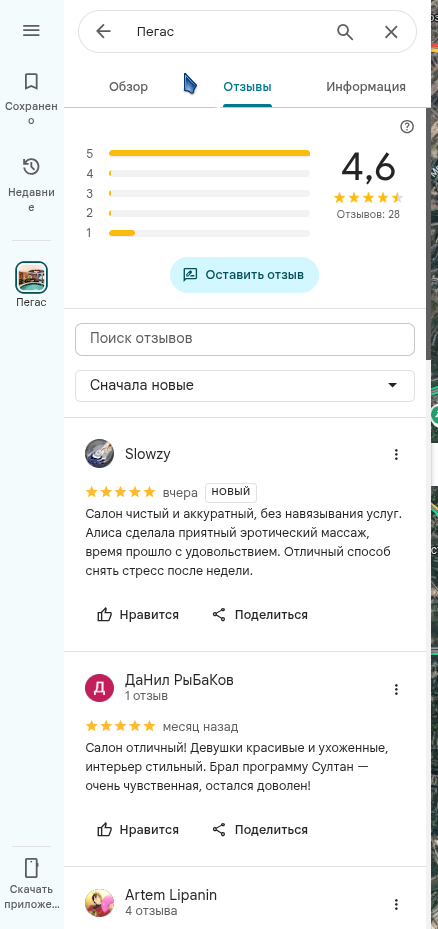The height and width of the screenshot is (929, 438).
Task: Click the Поиск отзывов input field
Action: coord(245,339)
